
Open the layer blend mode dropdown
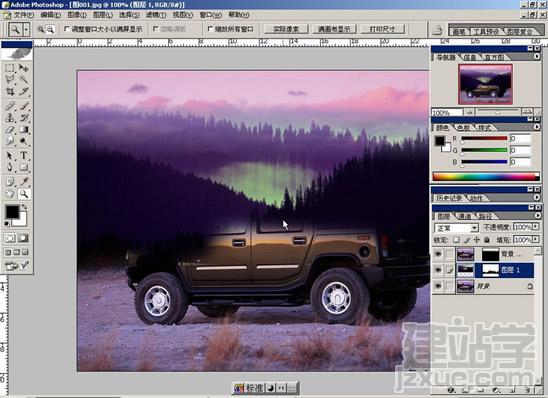pyautogui.click(x=456, y=228)
